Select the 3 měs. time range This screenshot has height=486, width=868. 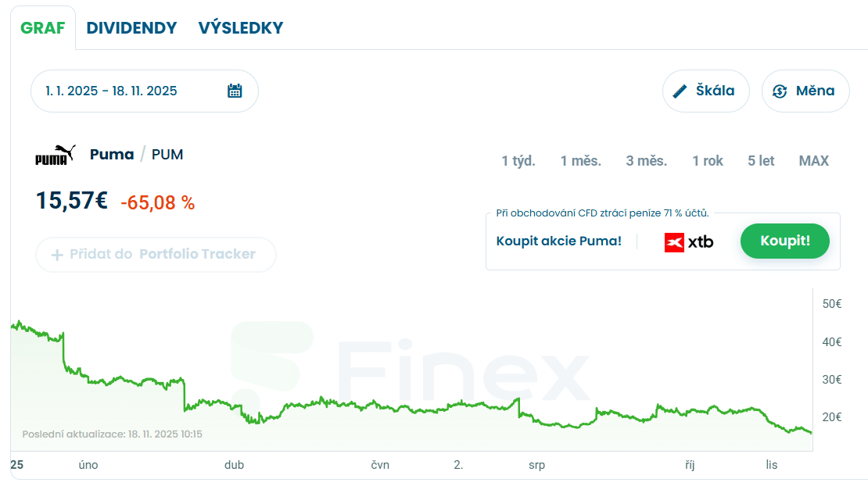647,161
